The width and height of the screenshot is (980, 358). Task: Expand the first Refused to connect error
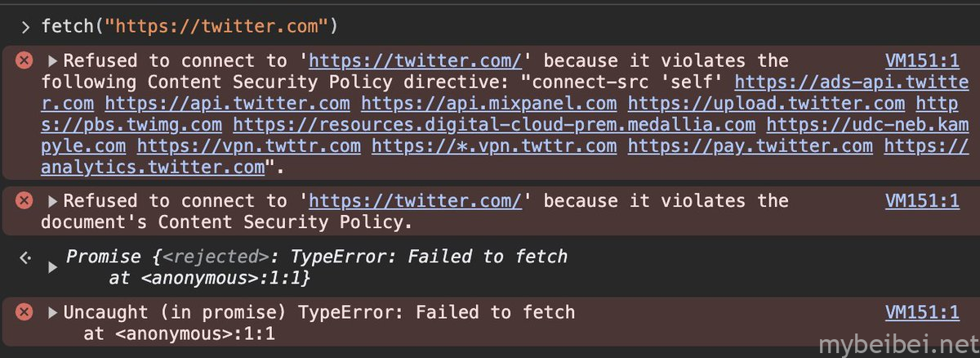pos(54,61)
